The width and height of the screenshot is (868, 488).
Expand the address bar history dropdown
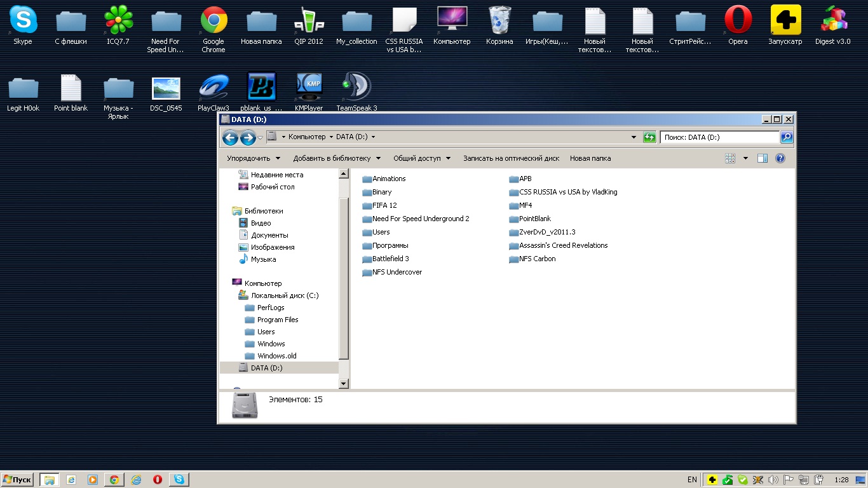pyautogui.click(x=634, y=137)
